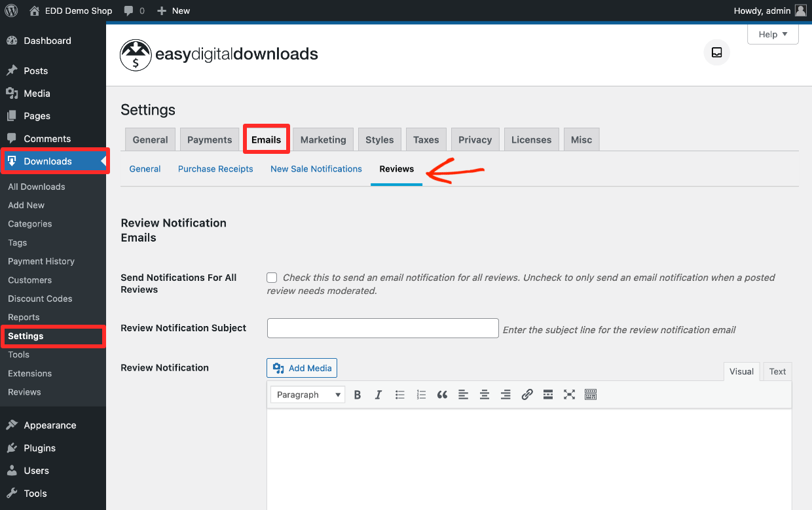Open Add New under Downloads
The width and height of the screenshot is (812, 510).
pyautogui.click(x=26, y=205)
